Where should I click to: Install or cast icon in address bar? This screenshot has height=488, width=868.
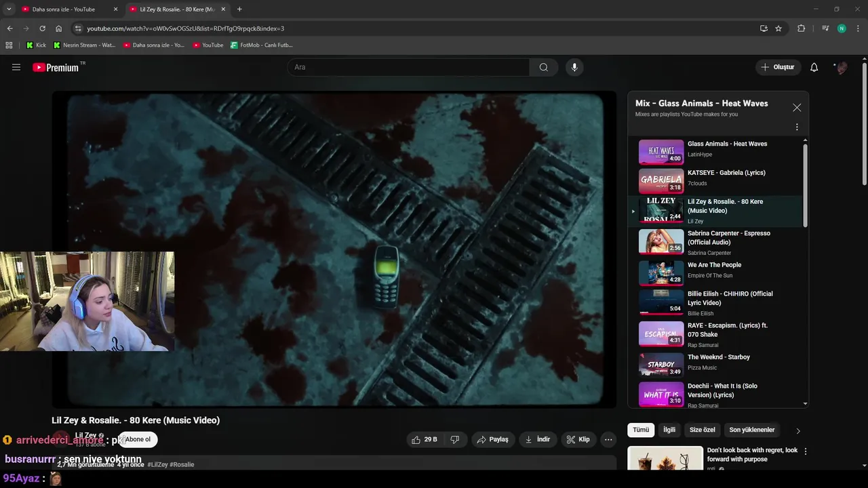(x=764, y=28)
